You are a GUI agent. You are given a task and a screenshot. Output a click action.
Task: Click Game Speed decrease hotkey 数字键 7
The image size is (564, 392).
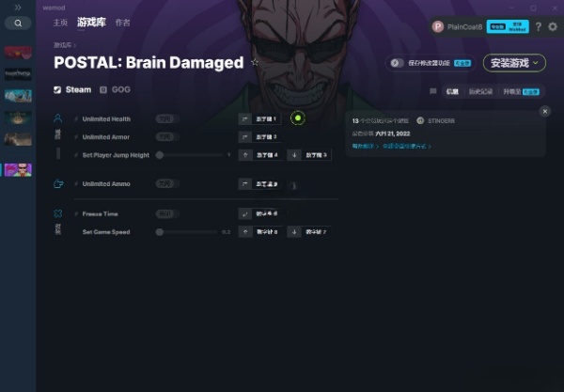(316, 232)
